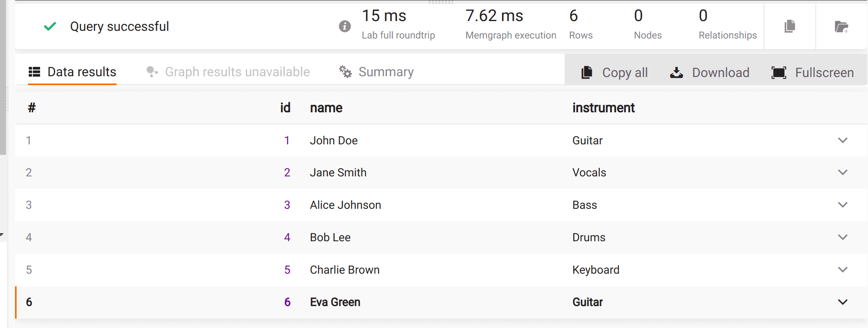The image size is (868, 328).
Task: Click the Fullscreen icon
Action: coord(779,73)
